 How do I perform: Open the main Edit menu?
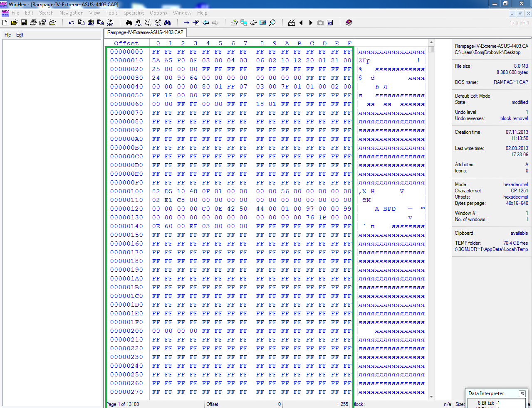pos(29,13)
